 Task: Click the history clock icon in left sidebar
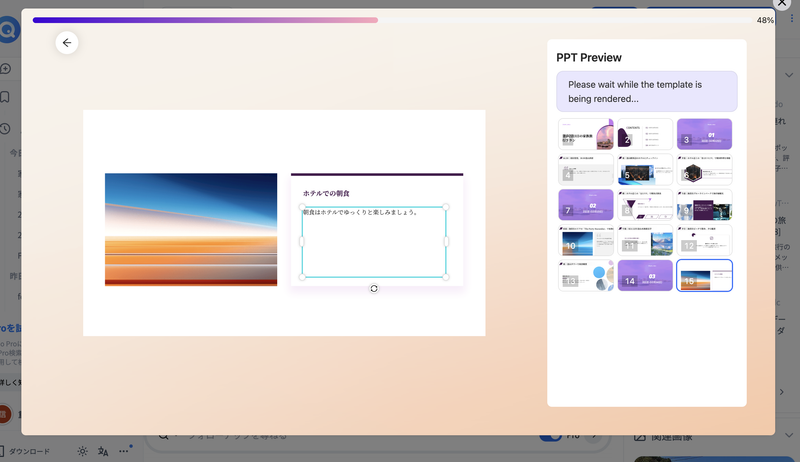click(5, 128)
